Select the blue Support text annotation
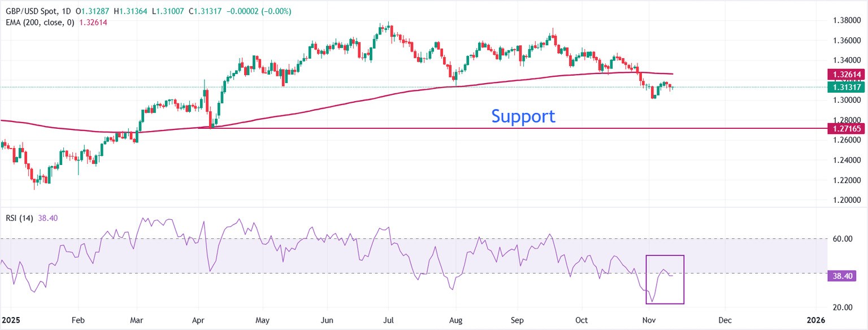Screen dimensions: 868x330 pyautogui.click(x=523, y=116)
